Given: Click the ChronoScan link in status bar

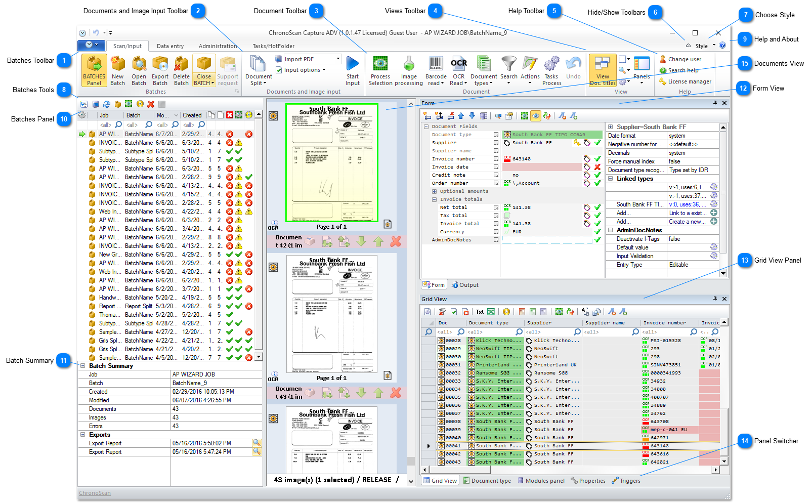Looking at the screenshot, I should tap(95, 493).
